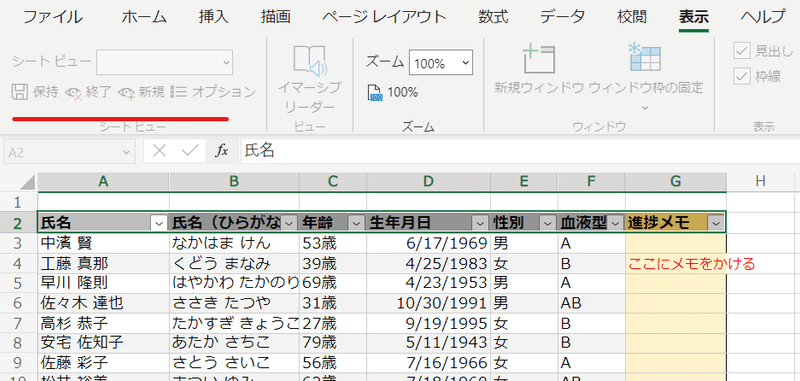Click the 新規 new sheet view icon

[x=127, y=93]
